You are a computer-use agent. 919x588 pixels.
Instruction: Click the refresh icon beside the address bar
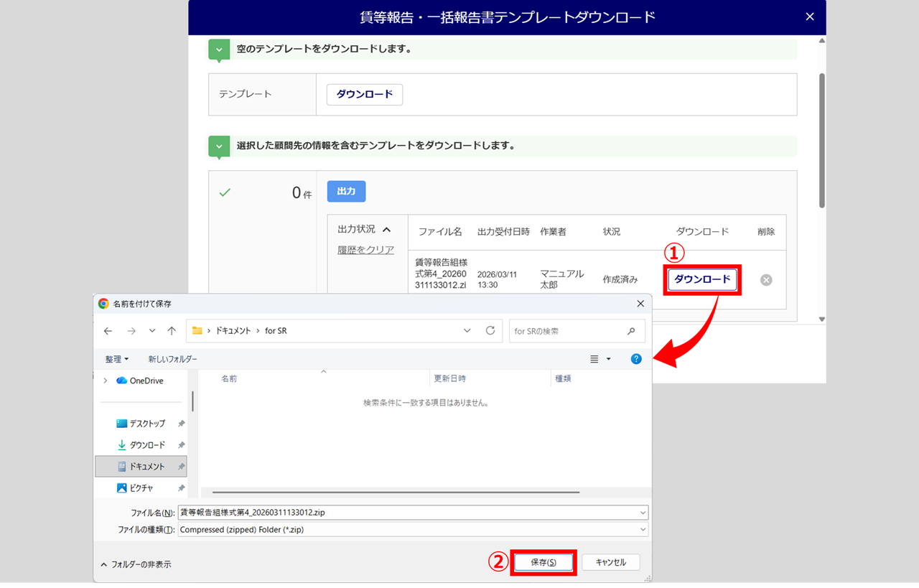click(490, 331)
